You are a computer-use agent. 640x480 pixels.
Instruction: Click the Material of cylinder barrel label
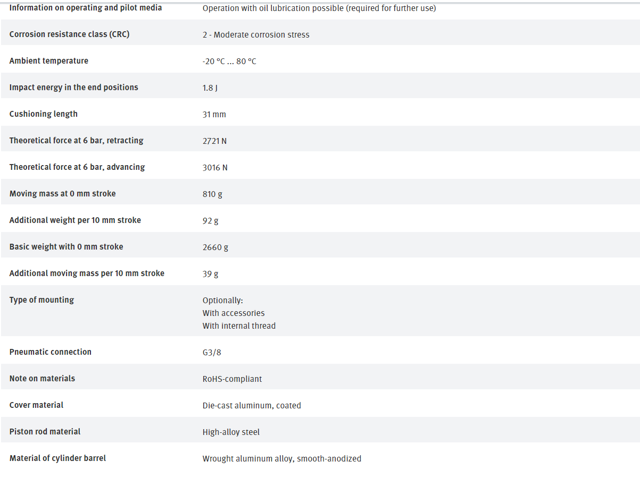pos(58,458)
